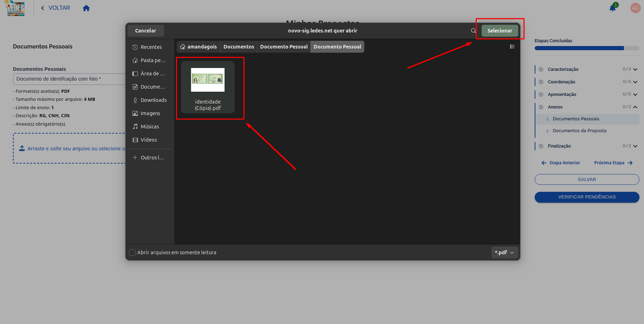Click the highlighted Documento Pessoal breadcrumb
The height and width of the screenshot is (324, 644).
(337, 47)
